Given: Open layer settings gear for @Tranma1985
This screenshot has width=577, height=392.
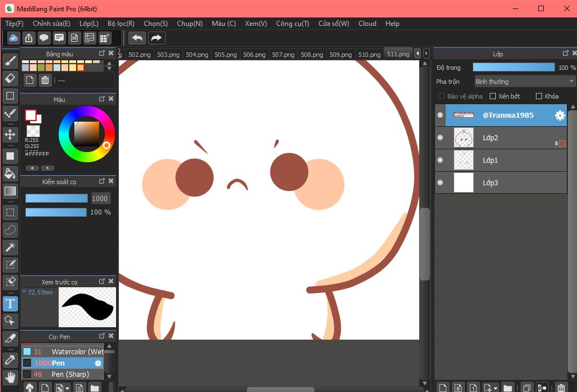Looking at the screenshot, I should [560, 115].
